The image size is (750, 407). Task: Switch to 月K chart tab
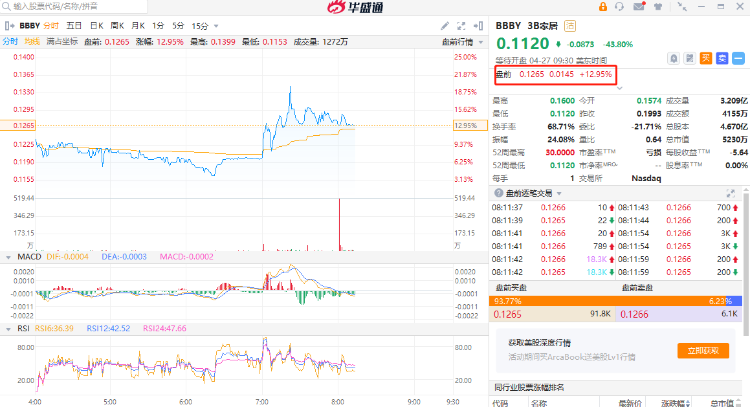(138, 26)
